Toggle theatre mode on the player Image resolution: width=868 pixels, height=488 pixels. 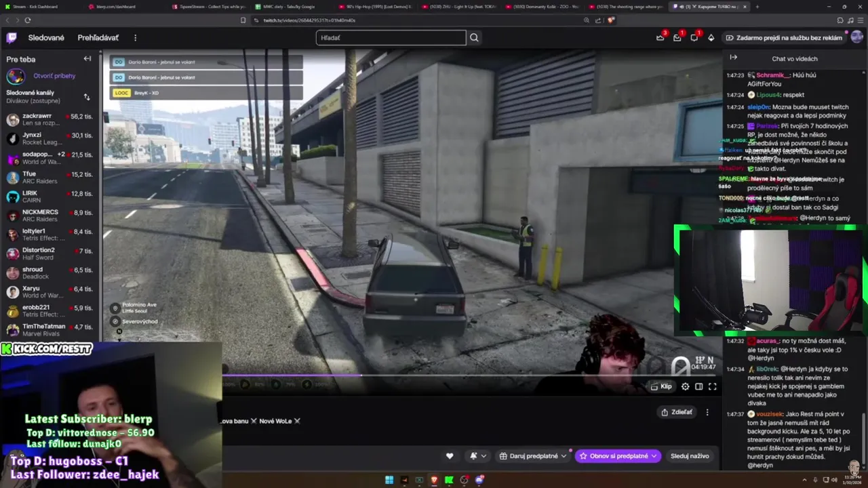(699, 386)
